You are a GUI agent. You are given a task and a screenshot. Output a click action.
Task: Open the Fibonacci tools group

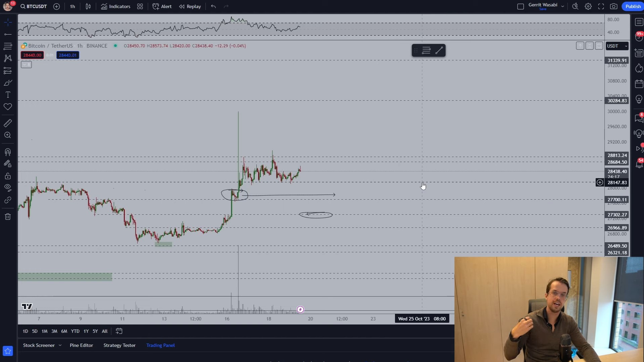point(8,46)
